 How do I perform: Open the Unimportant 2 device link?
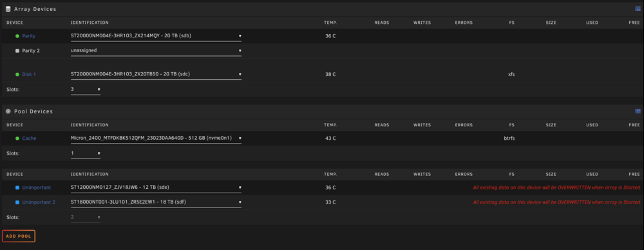(38, 202)
